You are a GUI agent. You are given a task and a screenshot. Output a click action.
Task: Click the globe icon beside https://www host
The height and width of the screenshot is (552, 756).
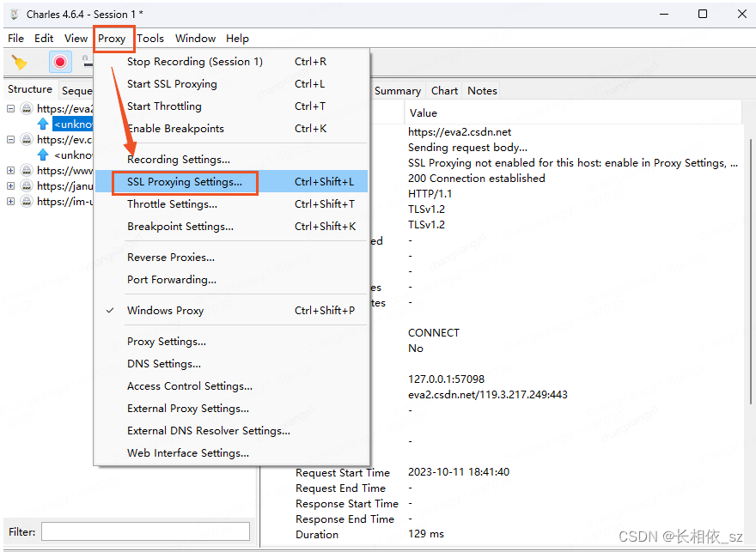point(26,170)
